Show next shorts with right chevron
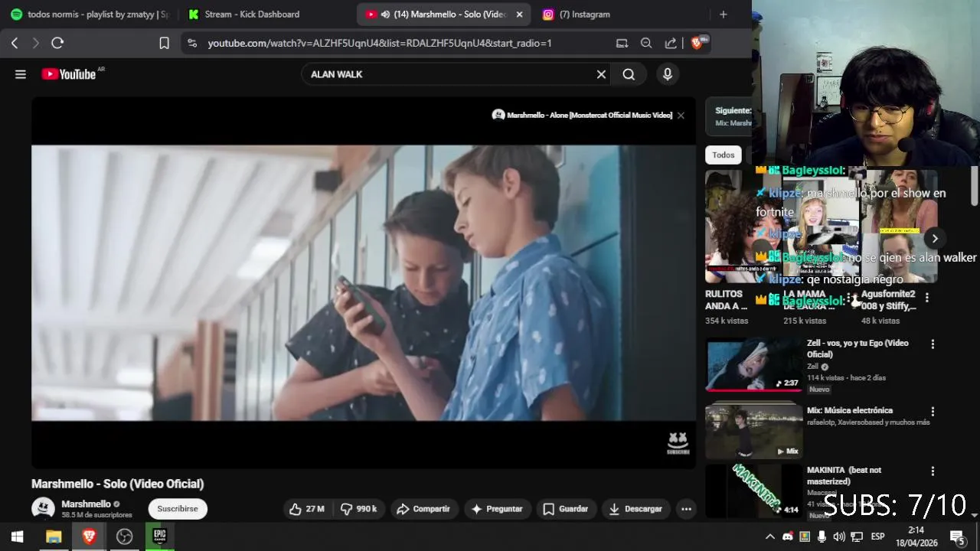 [x=935, y=239]
